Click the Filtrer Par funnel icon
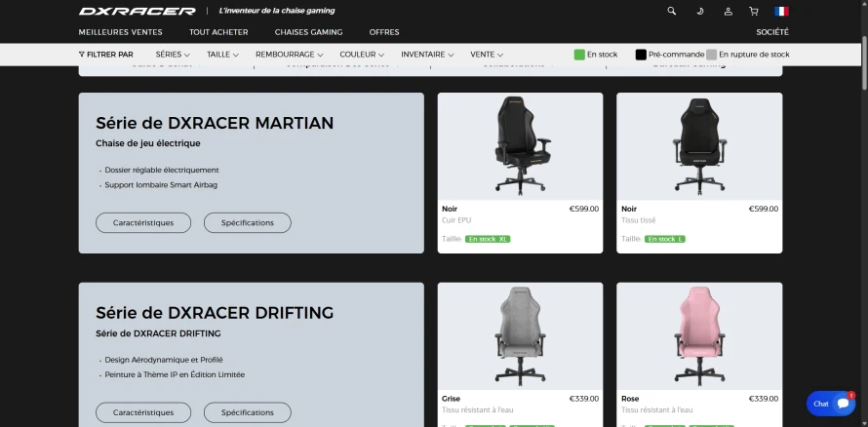Viewport: 868px width, 427px height. coord(81,55)
